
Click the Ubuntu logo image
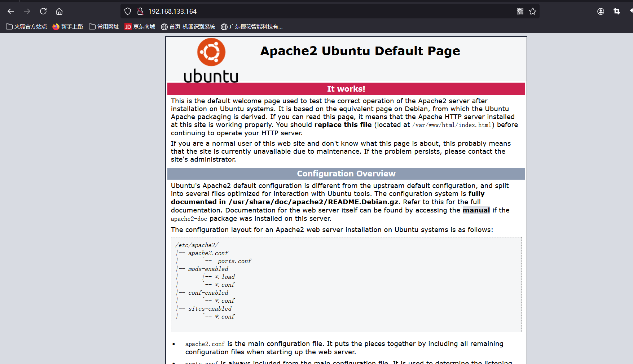[211, 60]
